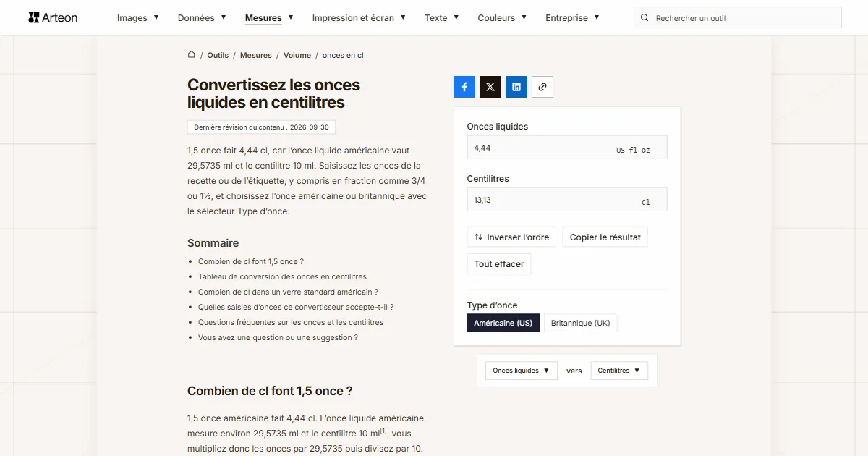Open the Volume breadcrumb link
Viewport: 868px width, 456px height.
click(297, 55)
